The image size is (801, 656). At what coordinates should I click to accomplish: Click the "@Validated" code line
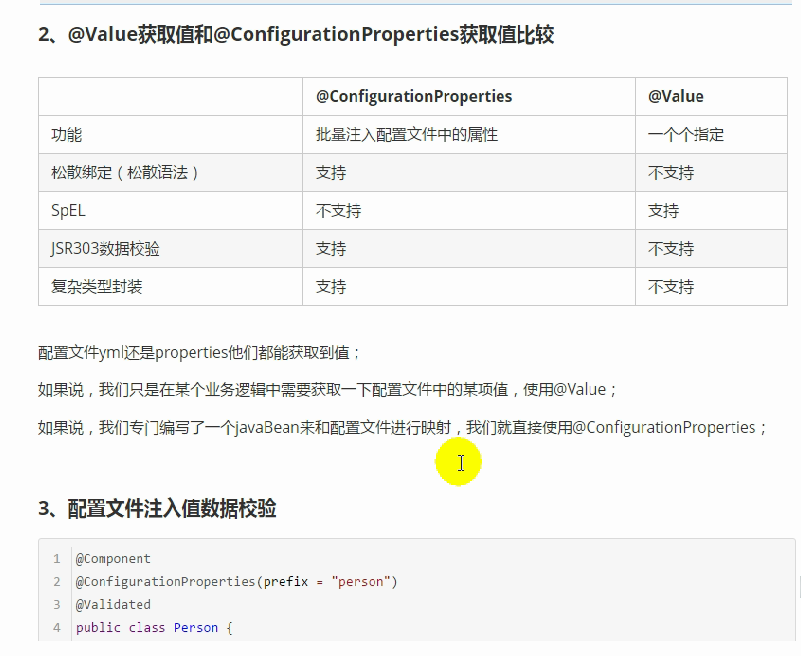[113, 605]
